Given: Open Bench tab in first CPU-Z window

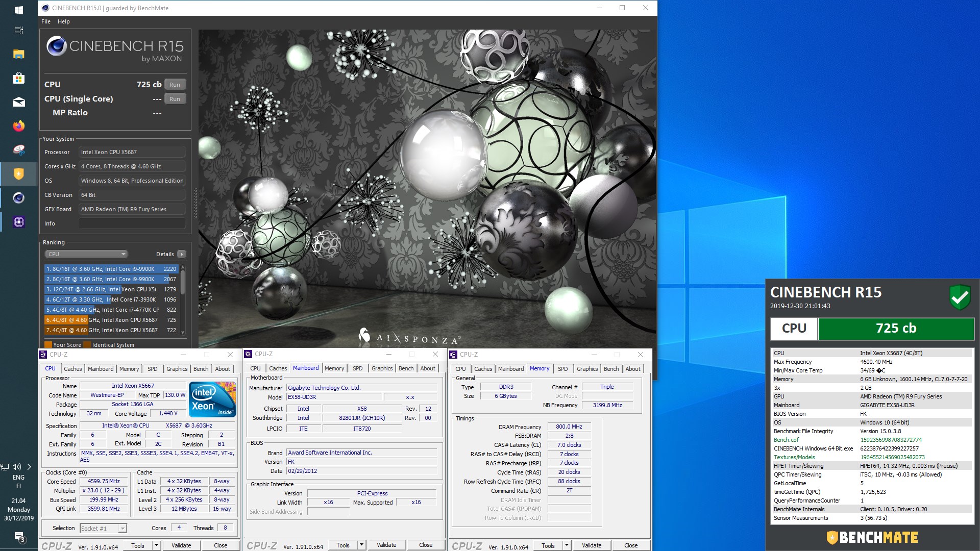Looking at the screenshot, I should tap(201, 369).
